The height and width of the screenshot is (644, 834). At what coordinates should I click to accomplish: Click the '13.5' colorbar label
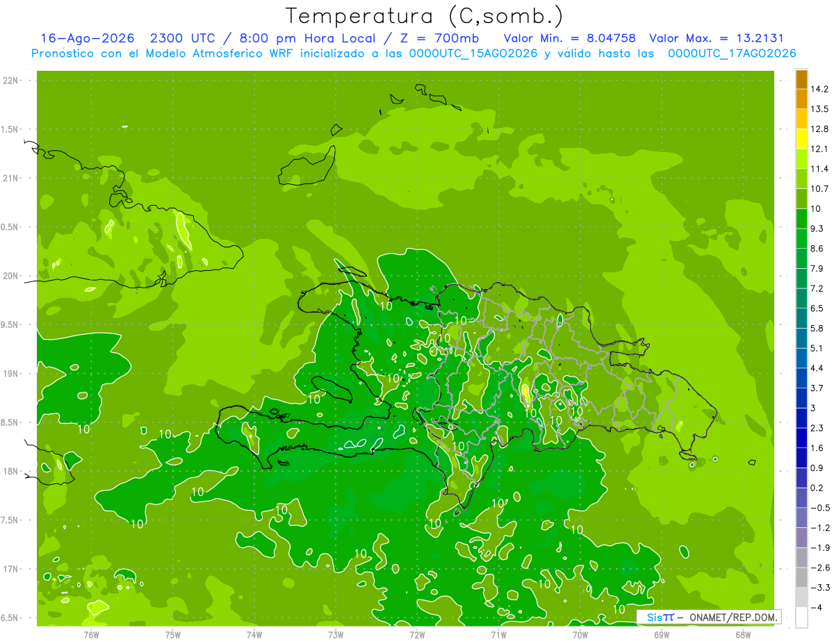820,109
